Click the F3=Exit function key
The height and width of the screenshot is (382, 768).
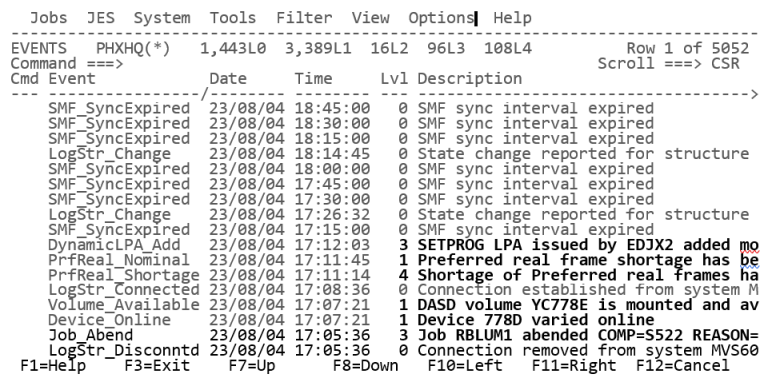pyautogui.click(x=157, y=366)
